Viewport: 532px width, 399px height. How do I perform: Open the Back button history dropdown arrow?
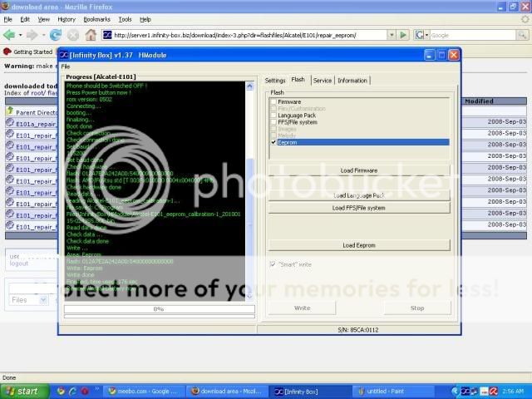tap(20, 35)
